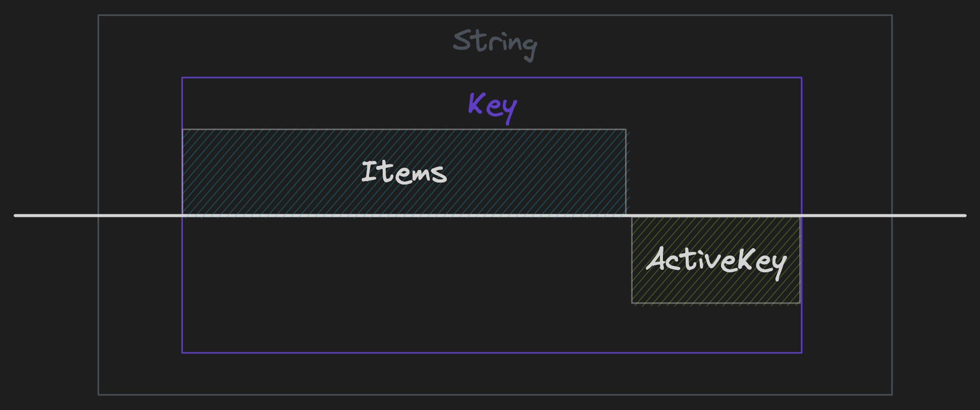Select the left edge of String rectangle
The image size is (980, 410).
click(x=98, y=205)
